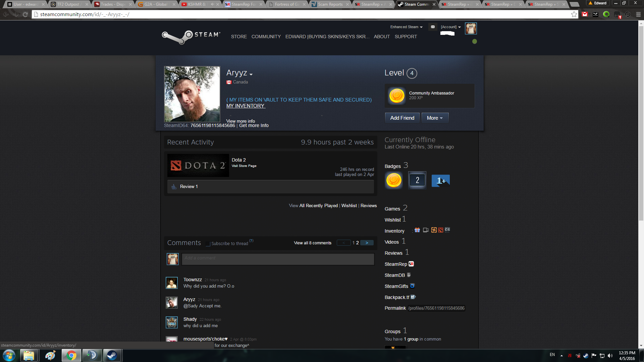Click the Community Ambassador gold badge icon

point(396,96)
